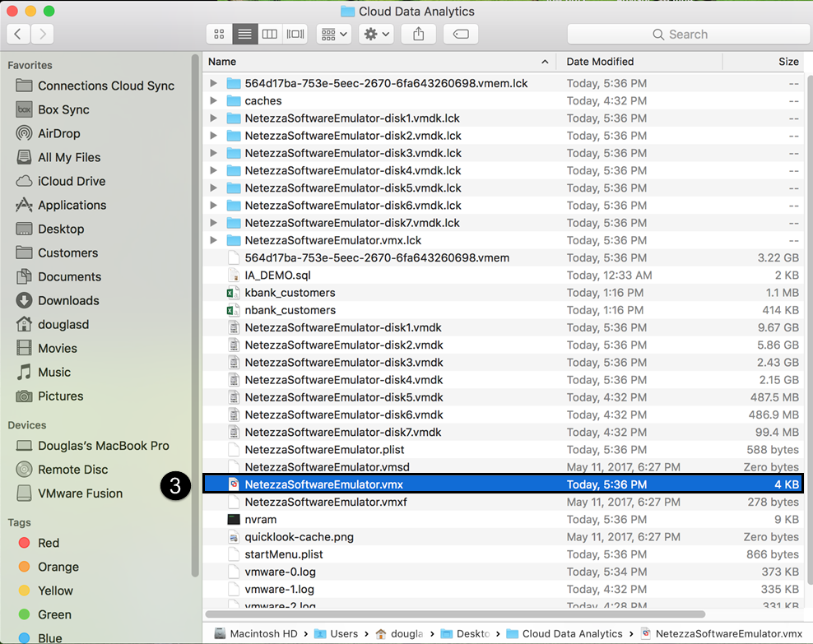Image resolution: width=813 pixels, height=644 pixels.
Task: Select the Yellow tag
Action: pyautogui.click(x=45, y=590)
